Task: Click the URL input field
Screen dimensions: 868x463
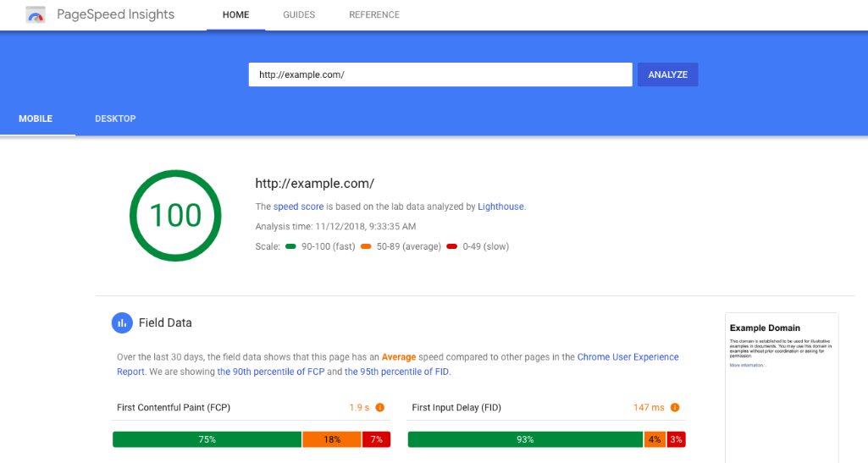Action: pyautogui.click(x=440, y=74)
